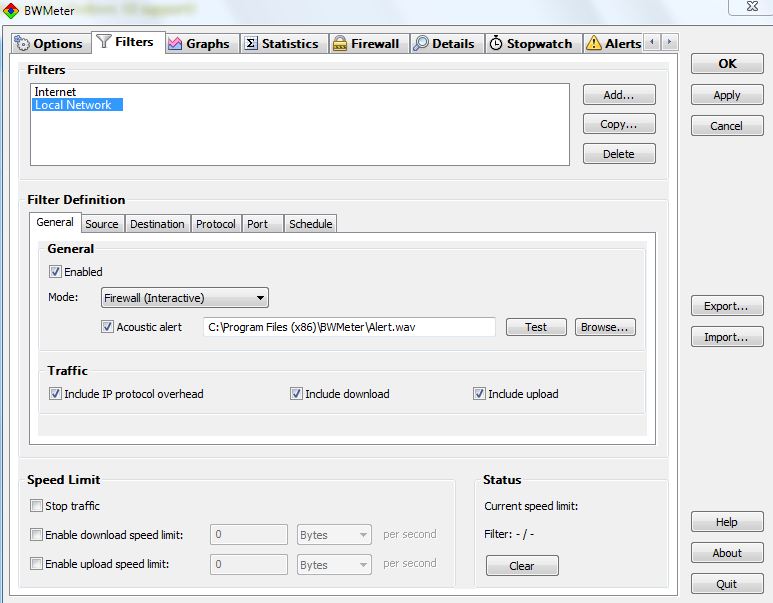Clear the speed limit status
Image resolution: width=773 pixels, height=603 pixels.
[x=522, y=566]
